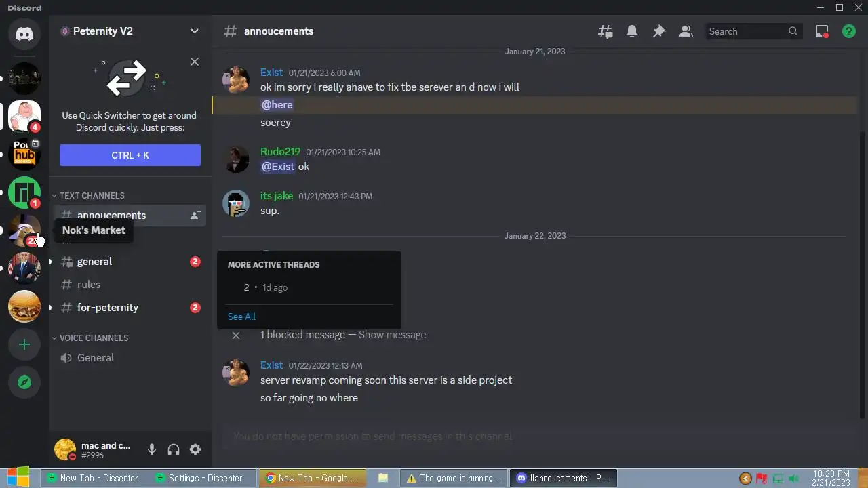Image resolution: width=868 pixels, height=488 pixels.
Task: Click the X icon beside blocked message
Action: [x=236, y=335]
